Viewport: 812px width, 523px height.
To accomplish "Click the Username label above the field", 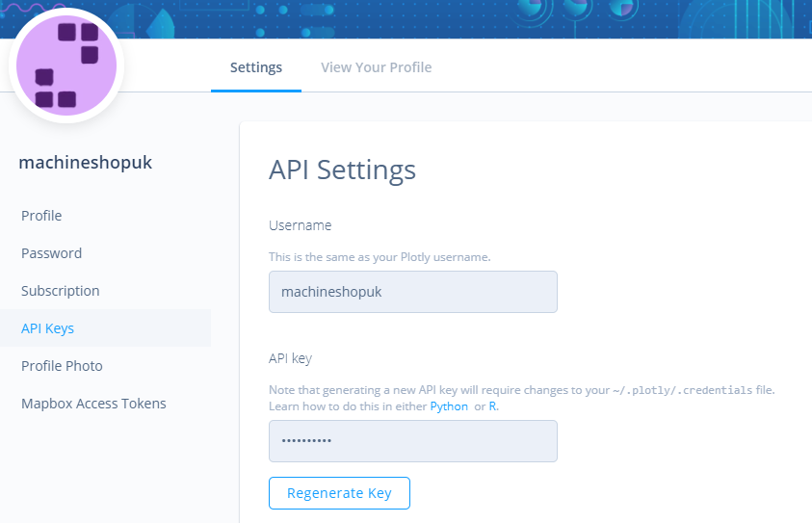I will coord(300,225).
